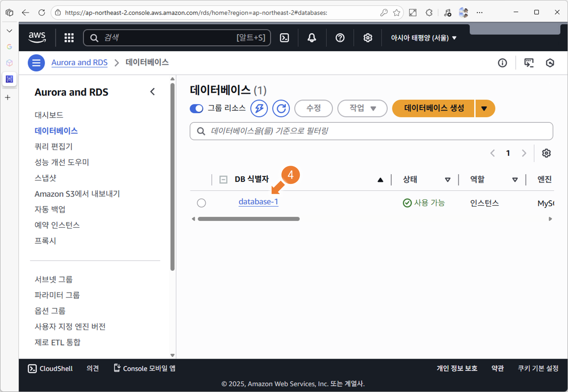Open table preferences gear icon

pyautogui.click(x=546, y=153)
